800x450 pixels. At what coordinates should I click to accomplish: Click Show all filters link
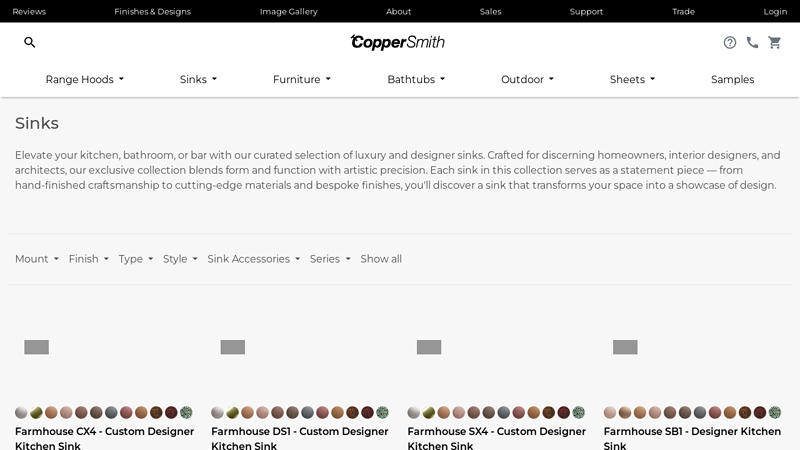coord(381,259)
